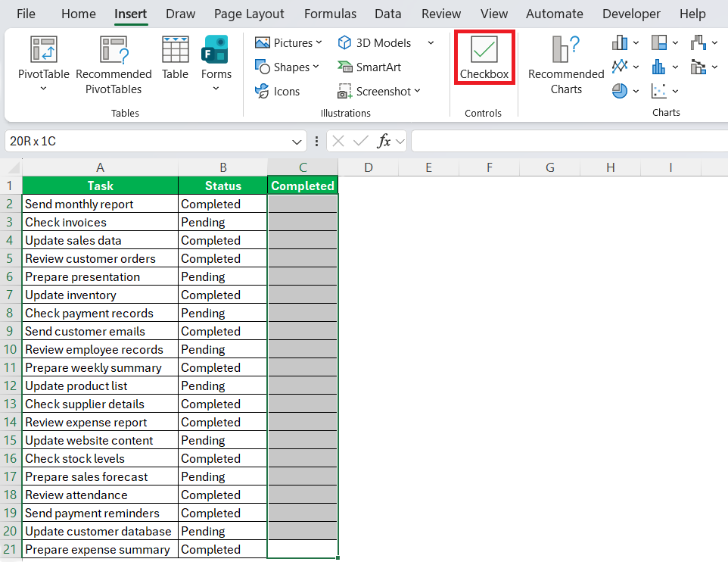Click the column or bar chart icon
Screen dimensions: 728x562
pos(620,42)
